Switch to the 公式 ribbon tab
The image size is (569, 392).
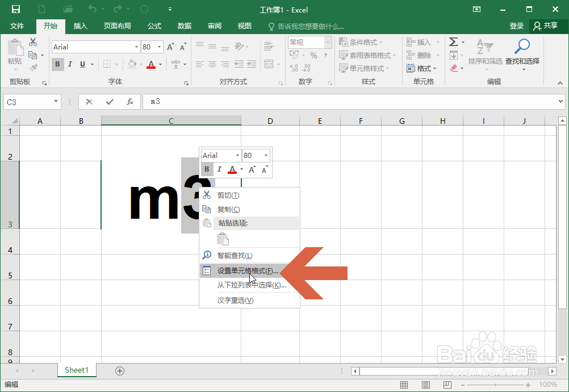tap(155, 26)
